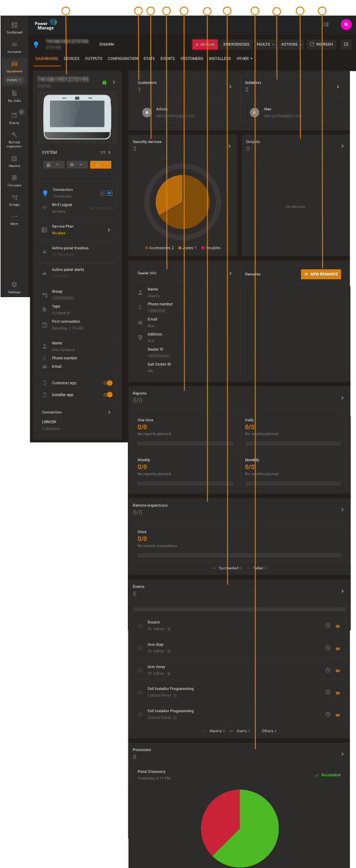Open Firmware in the left sidebar

click(x=14, y=181)
